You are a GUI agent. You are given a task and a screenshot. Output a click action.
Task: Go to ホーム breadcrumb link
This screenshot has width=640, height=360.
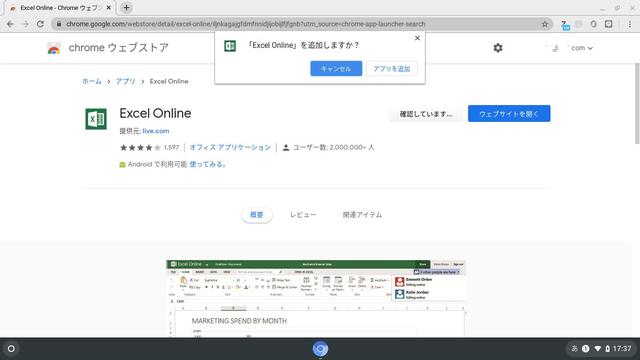92,81
